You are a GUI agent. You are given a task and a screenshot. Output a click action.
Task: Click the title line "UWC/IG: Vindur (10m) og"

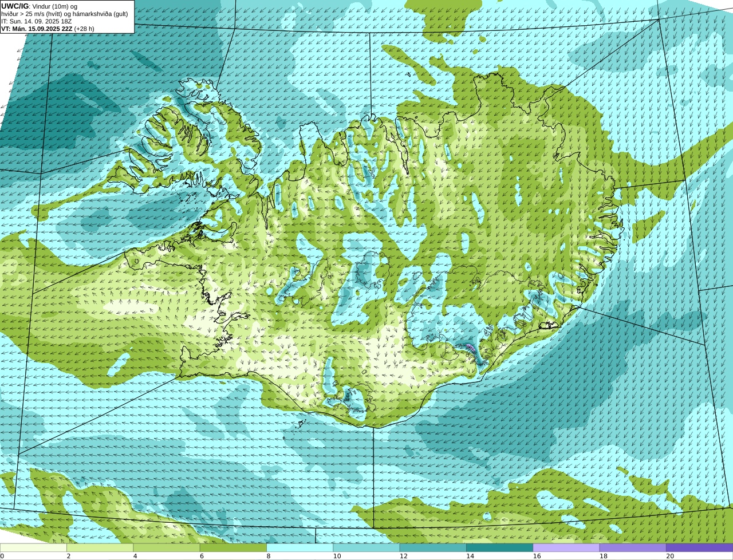coord(39,6)
